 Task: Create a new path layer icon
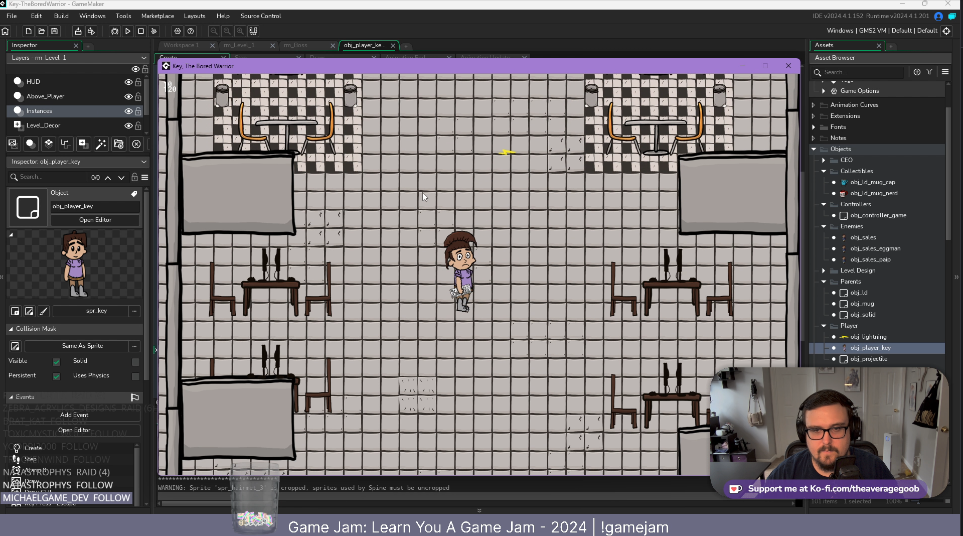tap(65, 144)
